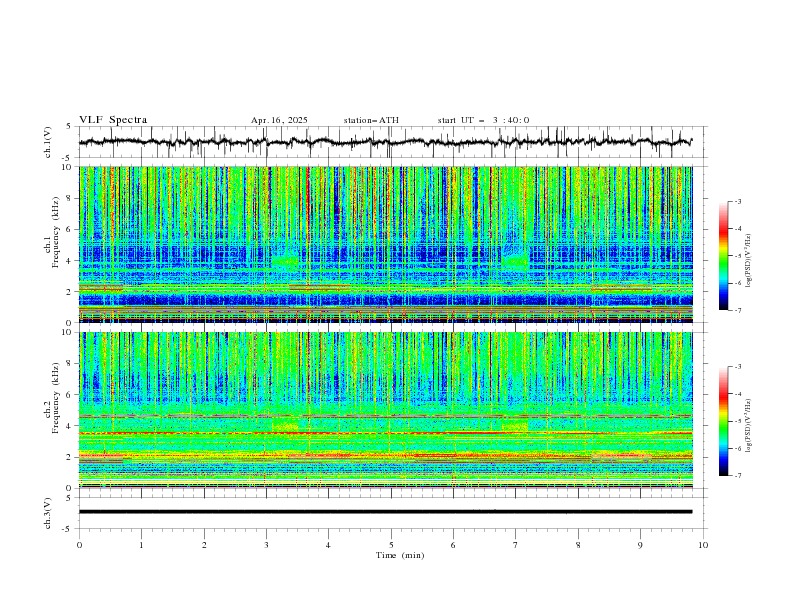
Task: Click time axis tick label '0'
Action: 79,545
